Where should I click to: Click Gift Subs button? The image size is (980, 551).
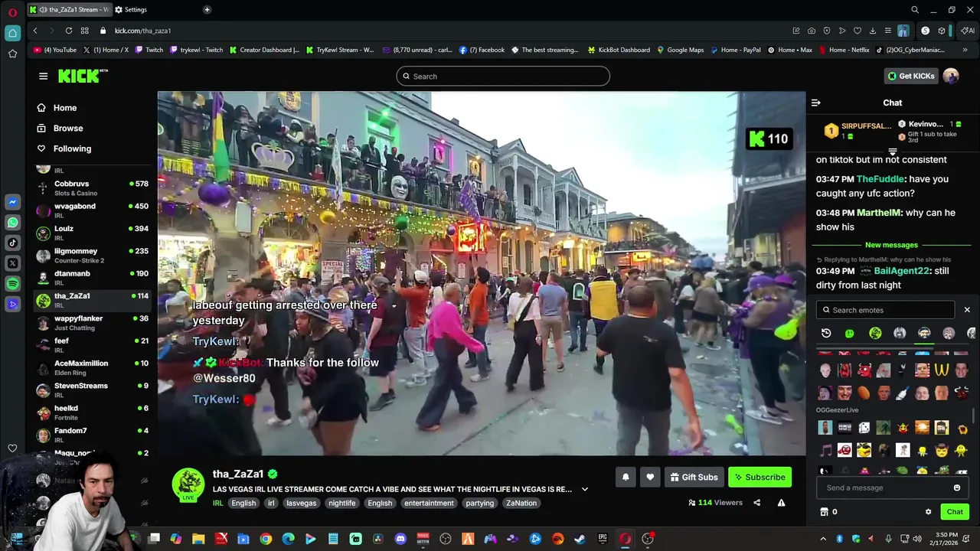[694, 477]
